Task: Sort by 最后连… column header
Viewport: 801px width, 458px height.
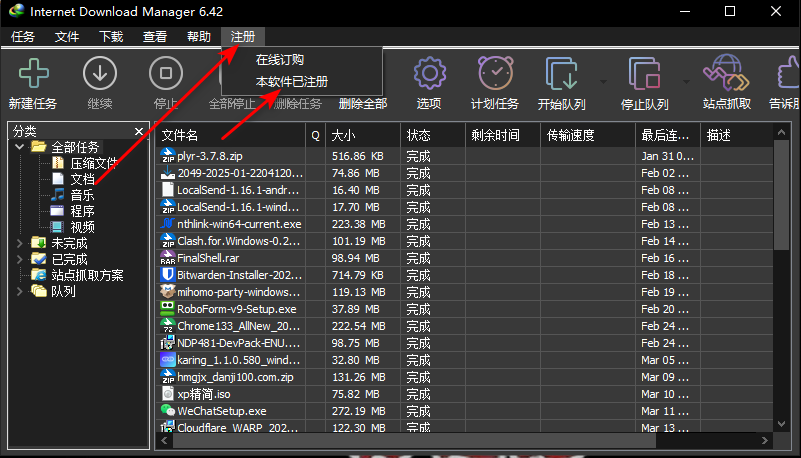Action: pos(667,135)
